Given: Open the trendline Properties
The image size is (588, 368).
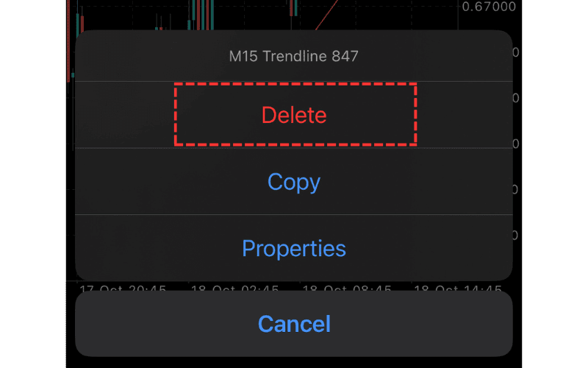Looking at the screenshot, I should 294,248.
